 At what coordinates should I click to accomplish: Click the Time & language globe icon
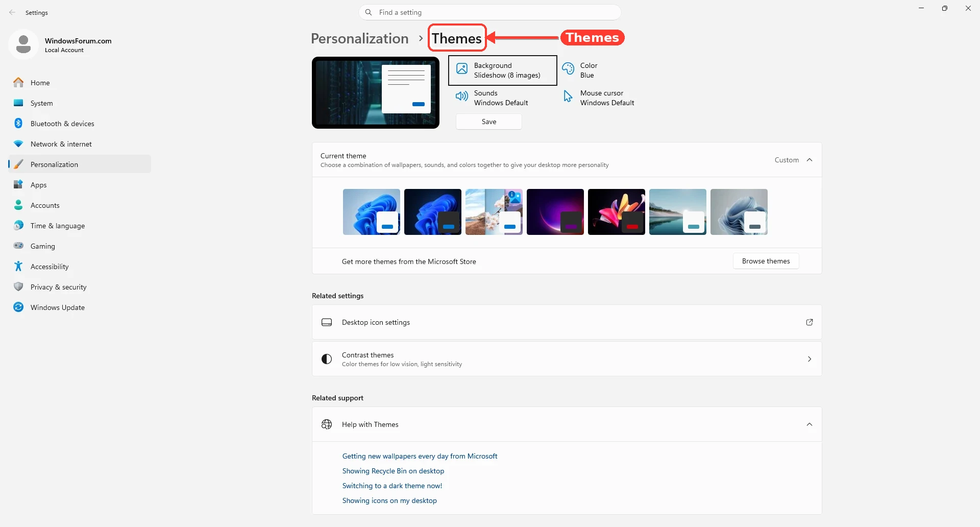[x=18, y=226]
